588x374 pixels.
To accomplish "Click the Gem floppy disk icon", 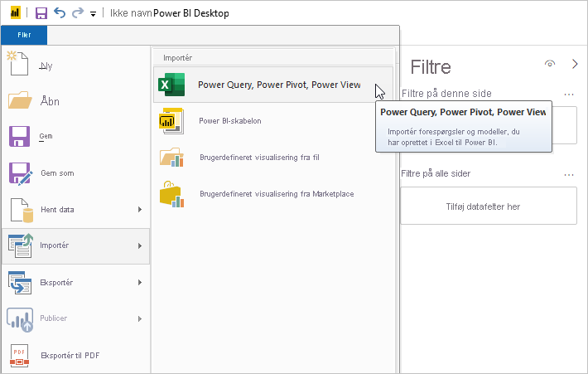I will click(20, 136).
